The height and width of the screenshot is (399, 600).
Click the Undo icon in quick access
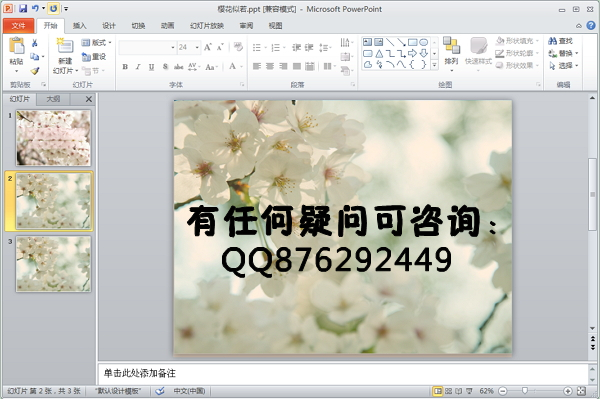(x=35, y=8)
